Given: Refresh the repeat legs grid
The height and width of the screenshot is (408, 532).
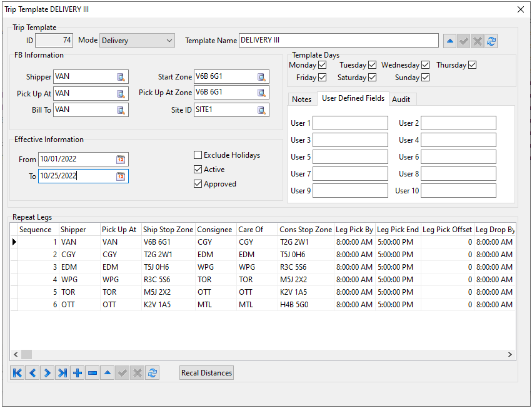Looking at the screenshot, I should coord(153,373).
